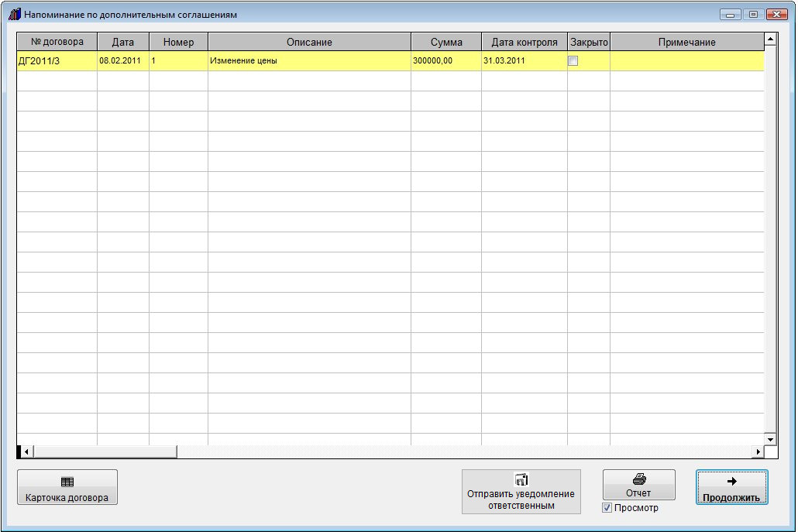Screen dimensions: 798x532
Task: Click horizontal scrollbar left arrow
Action: (27, 451)
